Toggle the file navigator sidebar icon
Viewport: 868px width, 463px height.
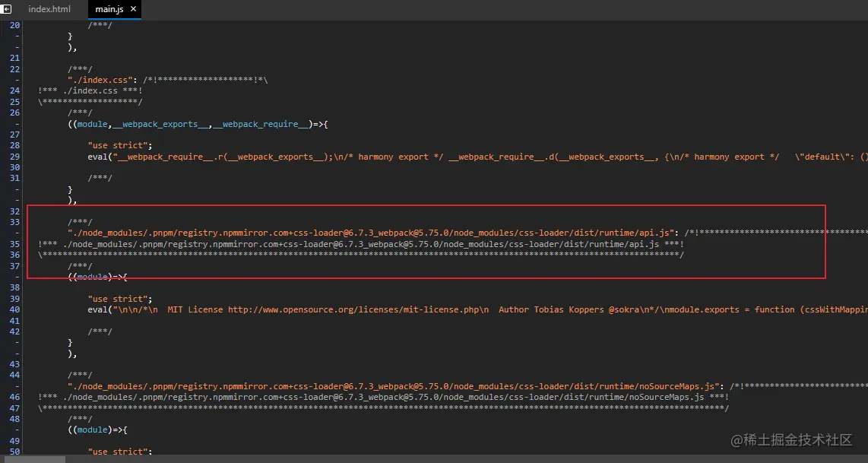point(7,9)
